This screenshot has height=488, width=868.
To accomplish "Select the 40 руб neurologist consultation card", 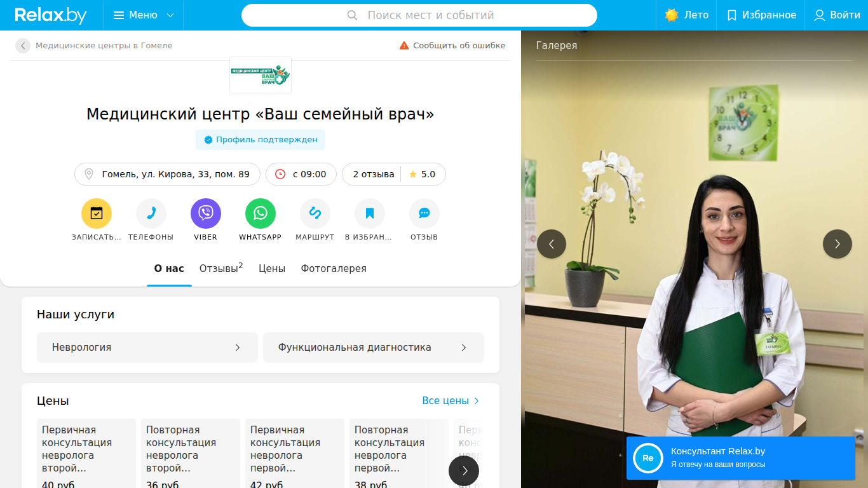I will 86,454.
